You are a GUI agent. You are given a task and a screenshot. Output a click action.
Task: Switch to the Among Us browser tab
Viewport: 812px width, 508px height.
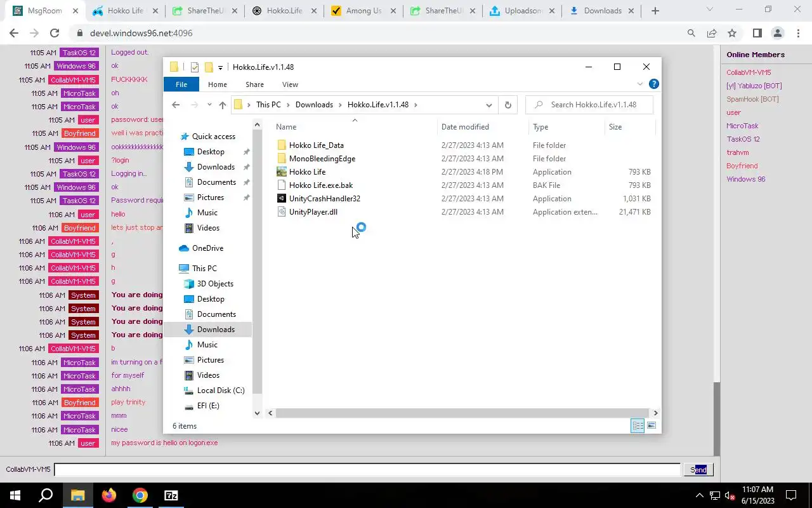[x=363, y=11]
